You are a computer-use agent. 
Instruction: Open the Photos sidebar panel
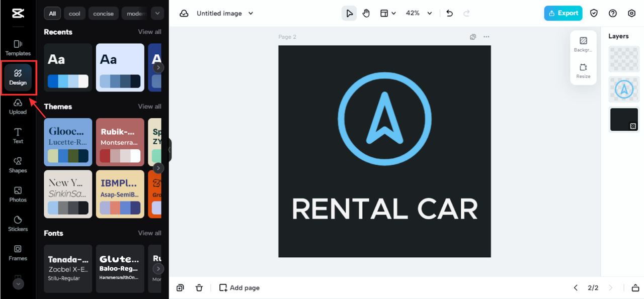18,194
